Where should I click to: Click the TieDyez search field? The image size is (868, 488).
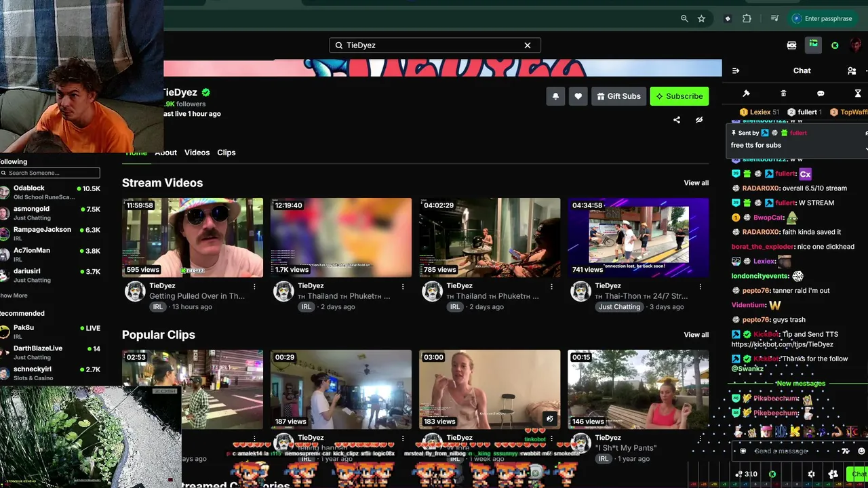(x=435, y=45)
